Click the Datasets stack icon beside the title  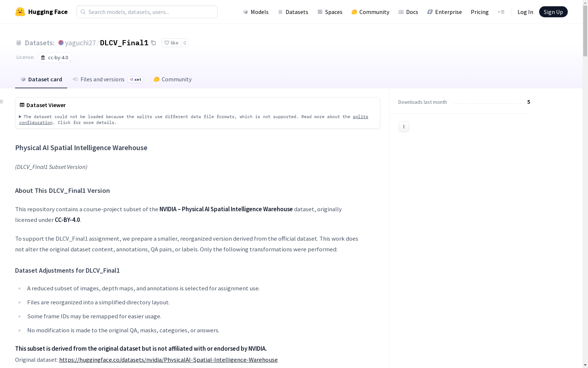click(19, 43)
